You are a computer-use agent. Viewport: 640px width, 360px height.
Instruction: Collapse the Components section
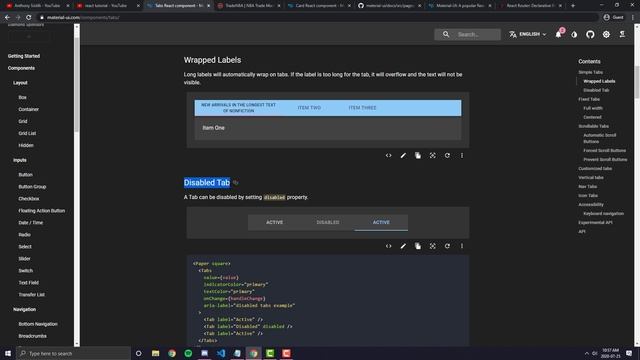point(21,68)
